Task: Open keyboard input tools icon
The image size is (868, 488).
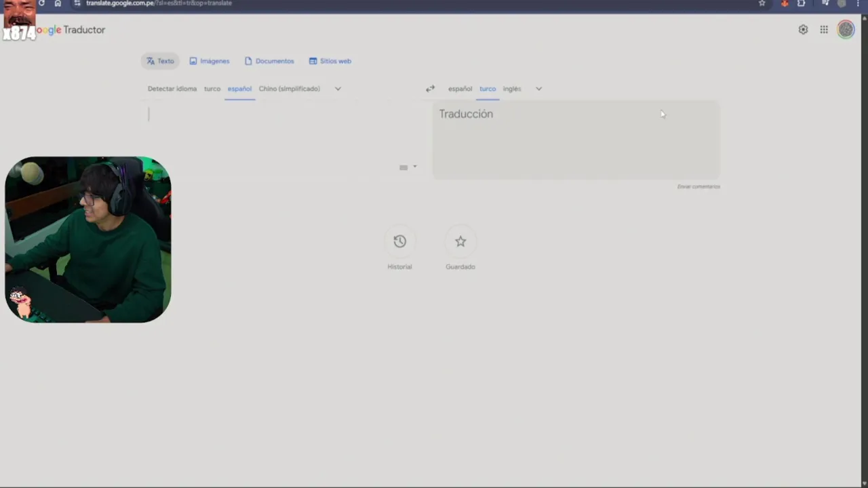Action: pos(403,167)
